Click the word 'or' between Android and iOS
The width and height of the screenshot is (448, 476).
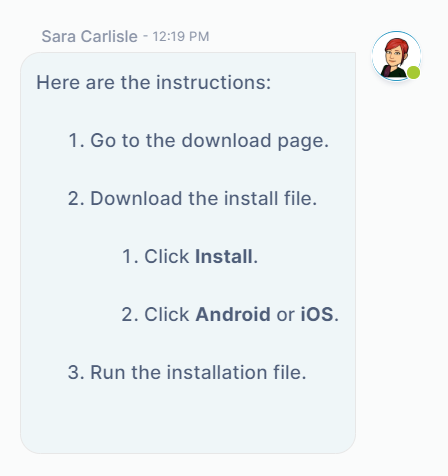point(285,315)
